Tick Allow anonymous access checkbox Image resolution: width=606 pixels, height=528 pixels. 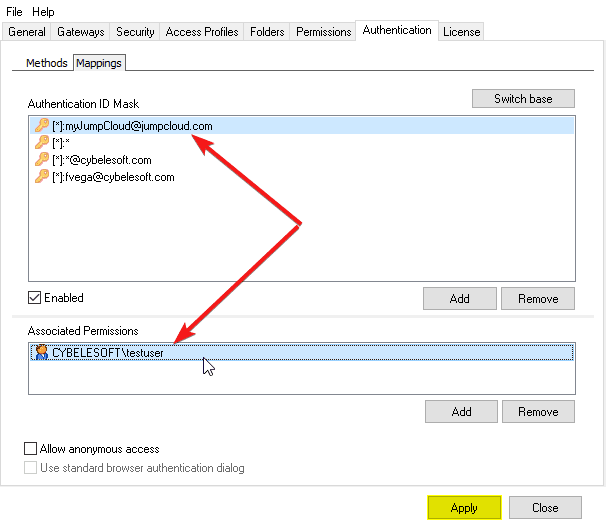coord(31,449)
